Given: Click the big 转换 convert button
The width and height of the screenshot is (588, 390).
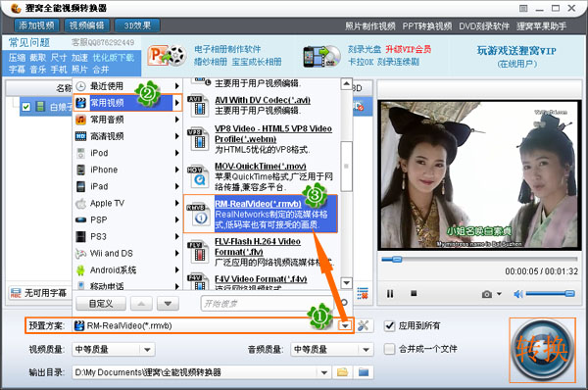Looking at the screenshot, I should [542, 350].
